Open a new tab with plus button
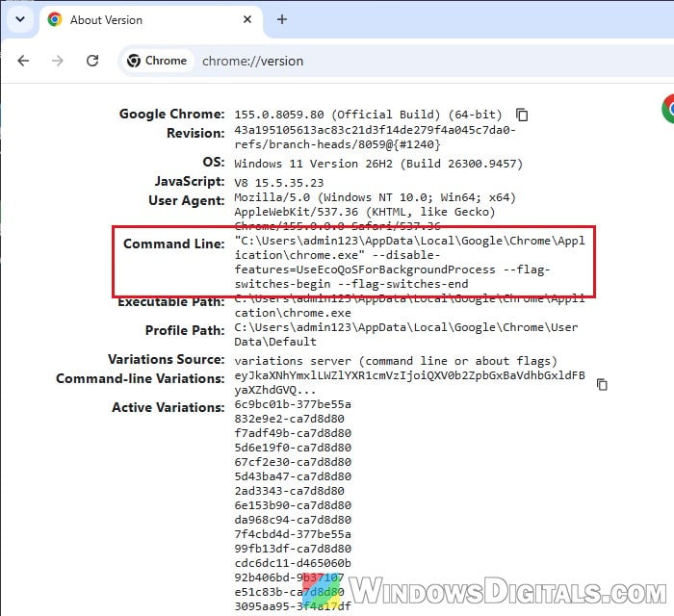The width and height of the screenshot is (674, 616). tap(282, 19)
